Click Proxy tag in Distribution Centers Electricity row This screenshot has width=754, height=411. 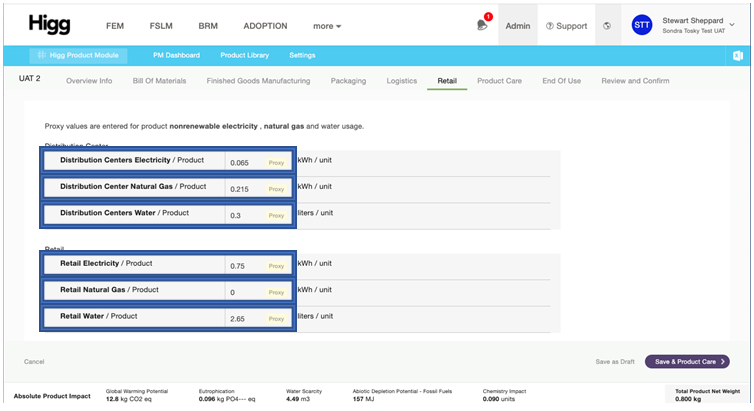click(x=276, y=162)
